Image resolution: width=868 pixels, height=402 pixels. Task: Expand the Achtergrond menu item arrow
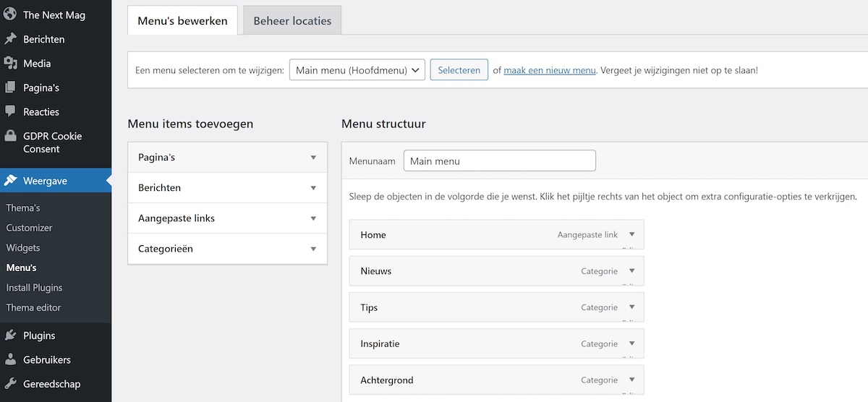pos(631,380)
